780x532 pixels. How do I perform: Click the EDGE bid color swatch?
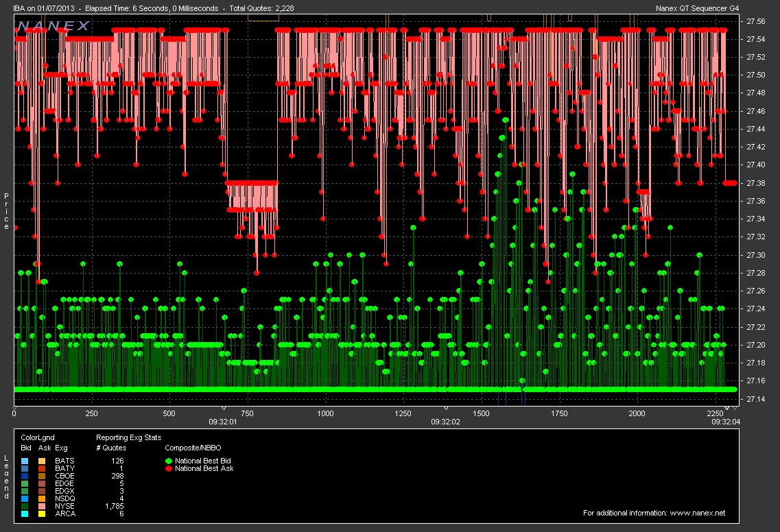pos(25,483)
